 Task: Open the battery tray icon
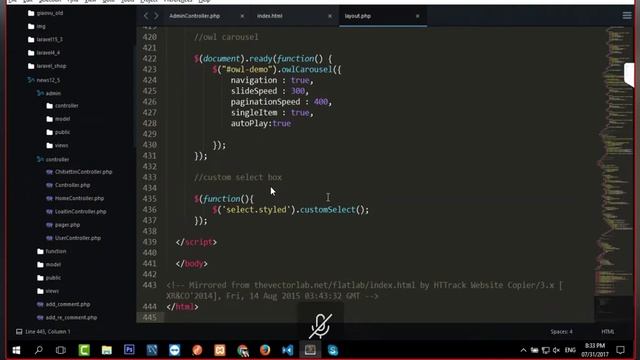(x=534, y=350)
